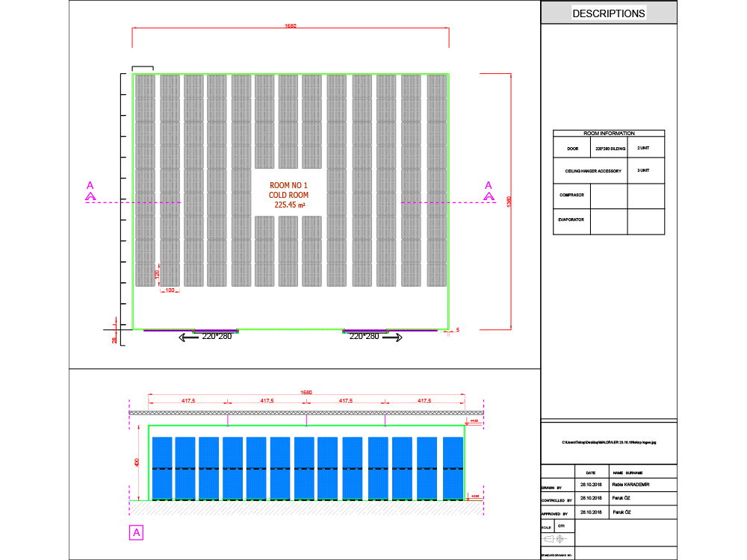Image resolution: width=747 pixels, height=560 pixels.
Task: Click the 1300 vertical dimension text
Action: (x=509, y=202)
